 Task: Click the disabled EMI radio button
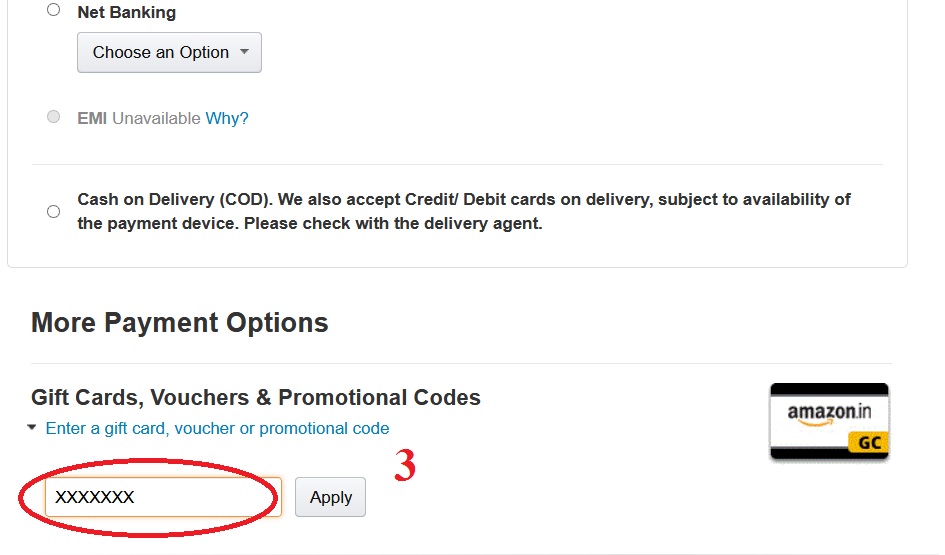pyautogui.click(x=53, y=117)
